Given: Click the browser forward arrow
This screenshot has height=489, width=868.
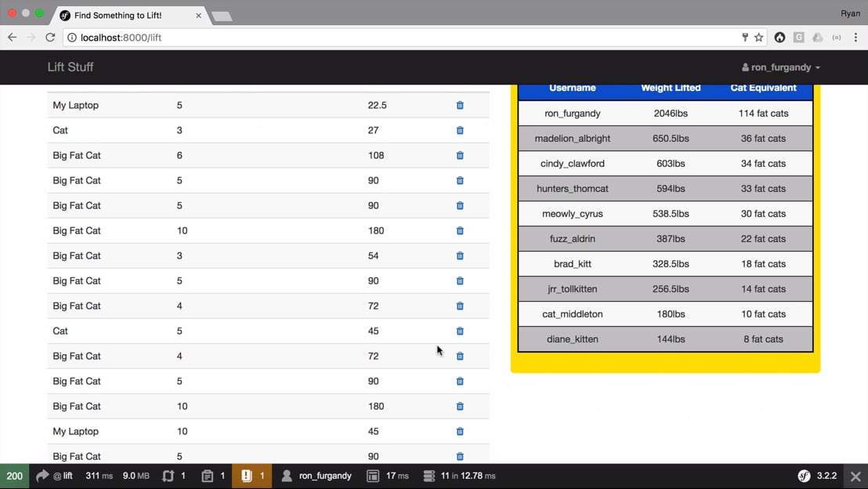Looking at the screenshot, I should click(x=31, y=37).
